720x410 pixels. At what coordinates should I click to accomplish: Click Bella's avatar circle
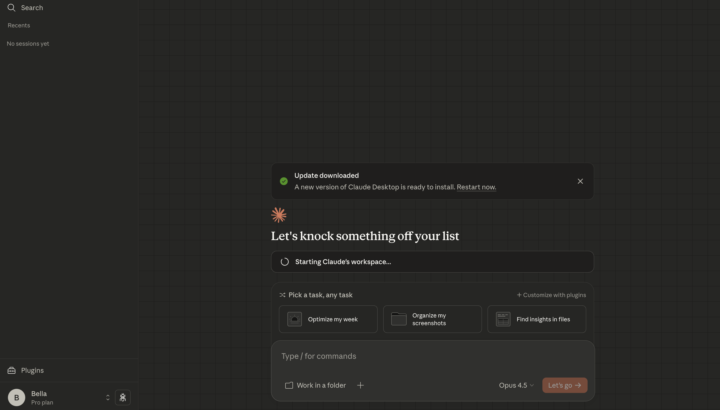(x=17, y=397)
